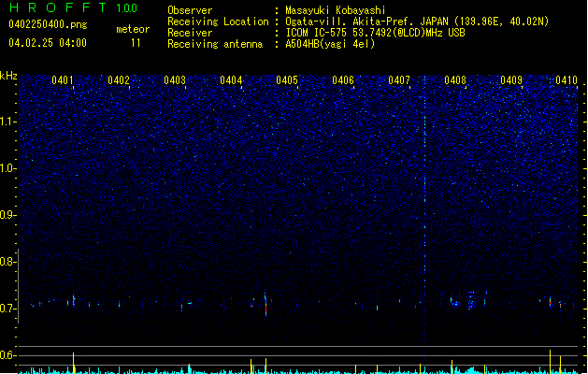Click the 0.7 kHz axis label

click(8, 309)
